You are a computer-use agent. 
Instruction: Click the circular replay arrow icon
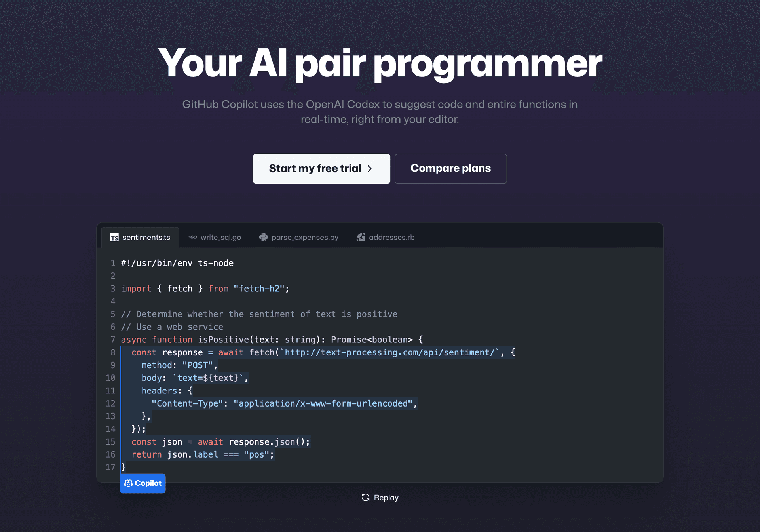[365, 498]
